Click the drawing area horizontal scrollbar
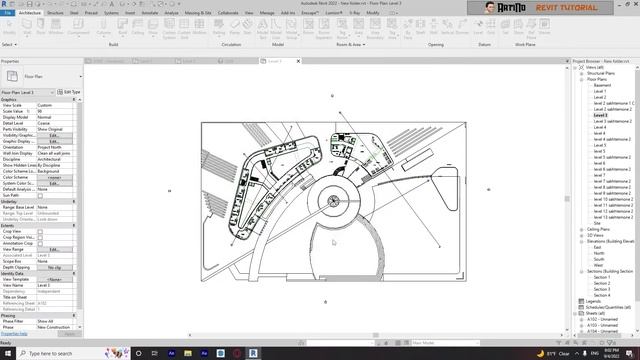Screen dimensions: 640x360 click(376, 335)
